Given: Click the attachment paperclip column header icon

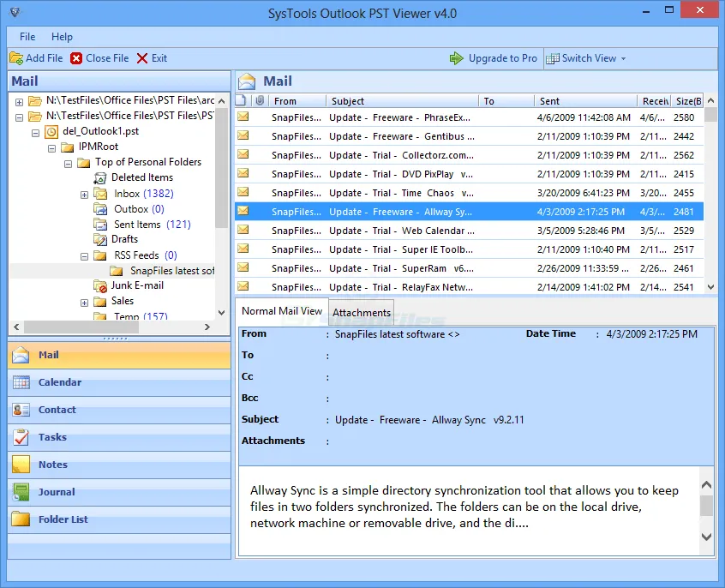Looking at the screenshot, I should click(x=260, y=100).
